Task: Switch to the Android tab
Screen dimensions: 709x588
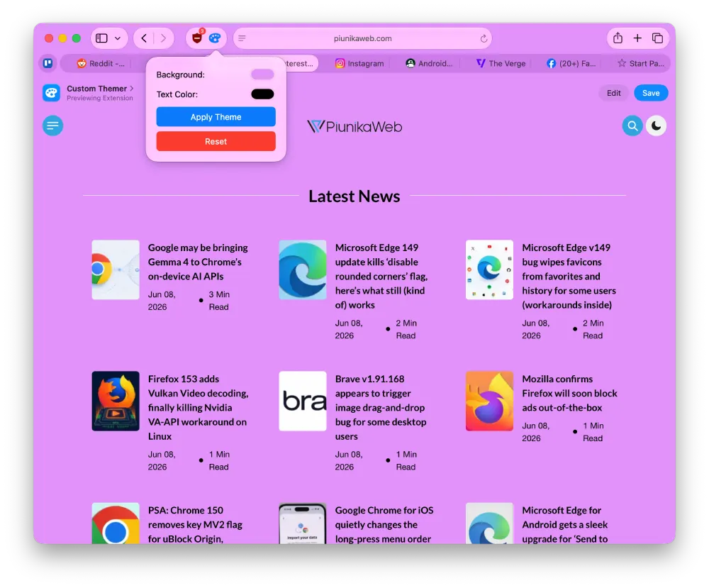Action: (x=429, y=63)
